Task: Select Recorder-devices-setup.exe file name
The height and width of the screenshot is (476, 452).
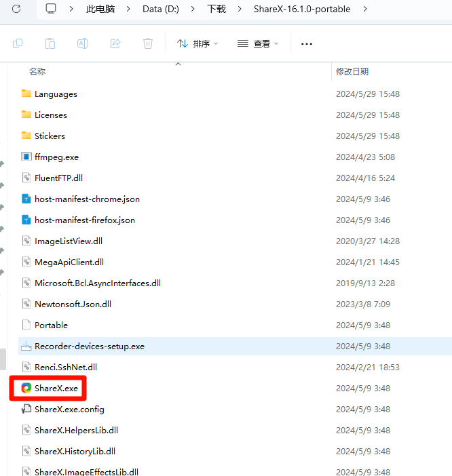Action: click(x=90, y=346)
